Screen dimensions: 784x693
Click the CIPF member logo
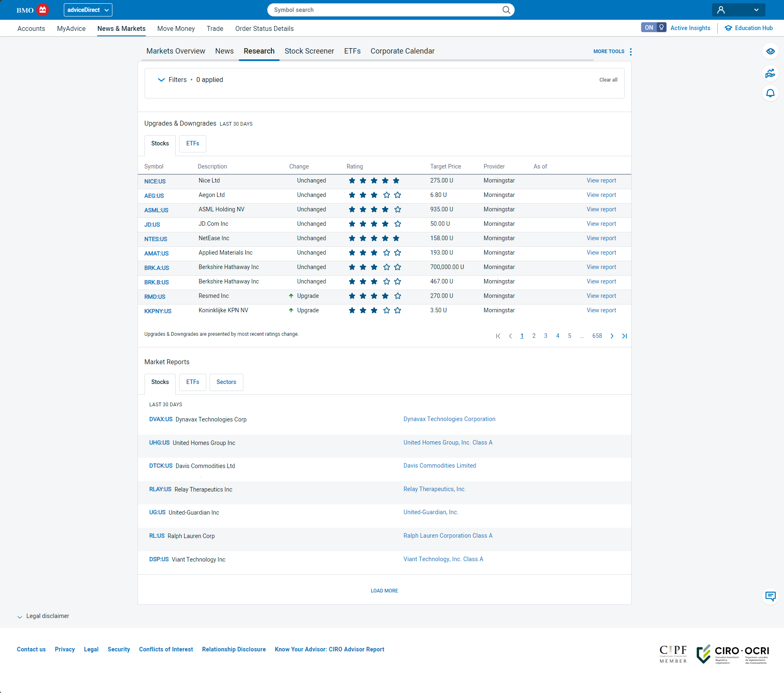[673, 654]
